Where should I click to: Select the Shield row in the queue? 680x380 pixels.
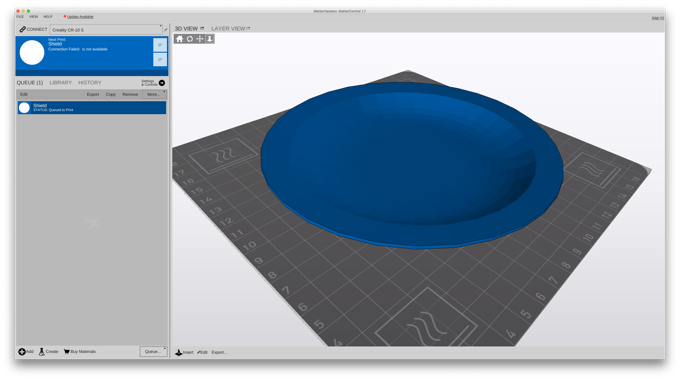(92, 108)
